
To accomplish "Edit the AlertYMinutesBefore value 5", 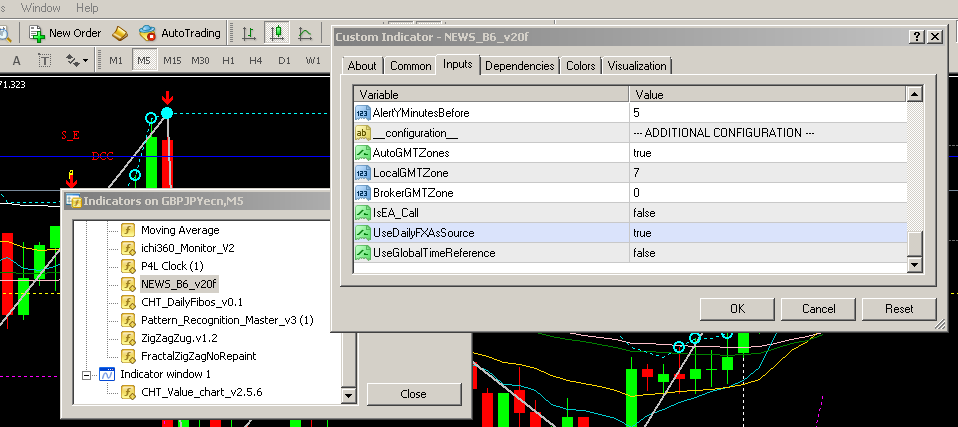I will click(x=767, y=113).
